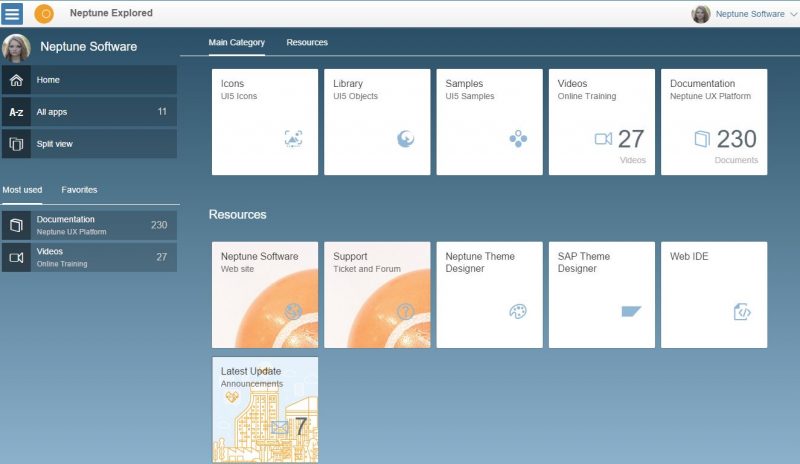Click the sidebar profile photo
Image resolution: width=800 pixels, height=464 pixels.
coord(16,47)
